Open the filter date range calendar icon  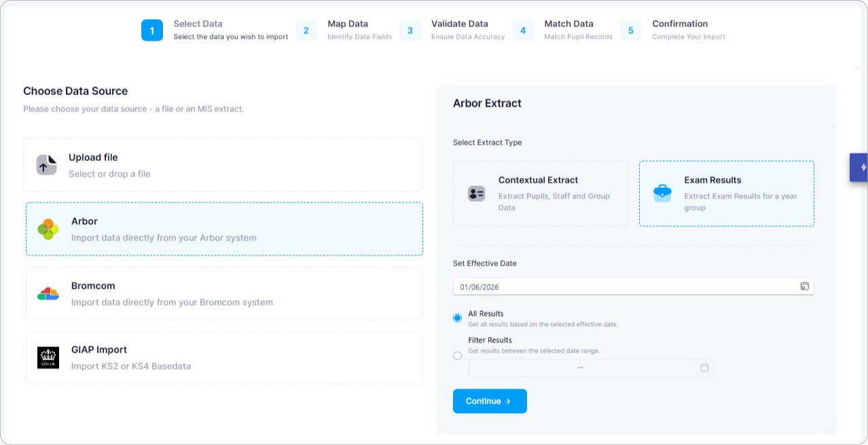point(704,368)
